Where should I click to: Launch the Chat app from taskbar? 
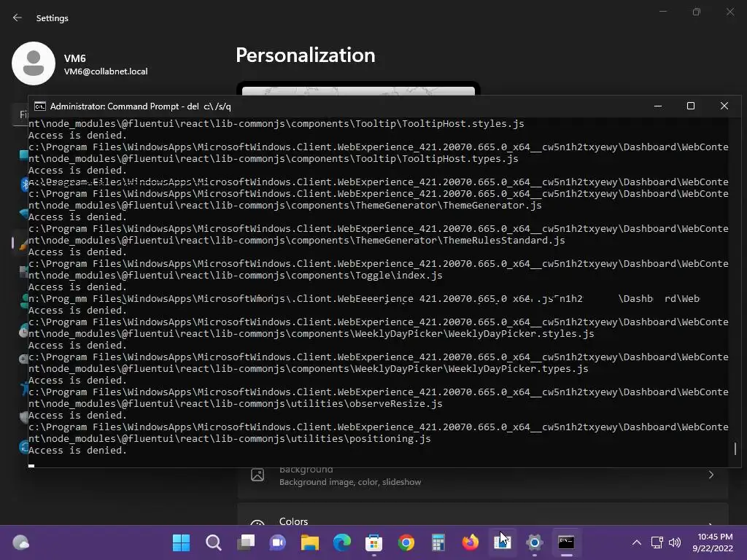(278, 542)
